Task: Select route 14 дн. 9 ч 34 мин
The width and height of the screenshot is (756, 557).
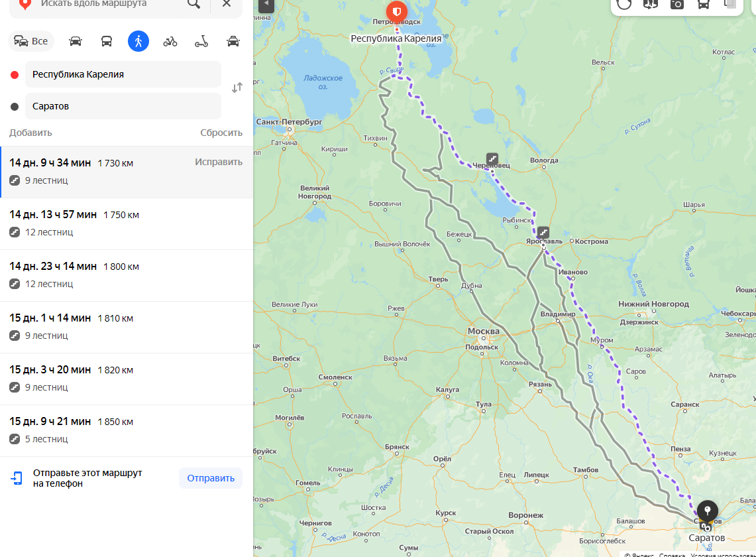Action: (127, 172)
